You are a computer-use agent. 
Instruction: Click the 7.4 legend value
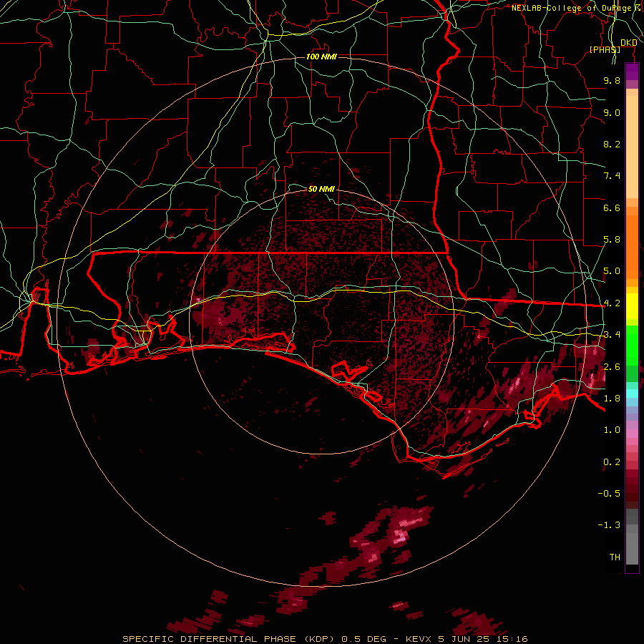(612, 176)
